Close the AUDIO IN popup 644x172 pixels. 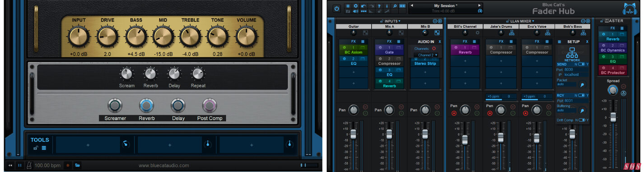coord(439,42)
